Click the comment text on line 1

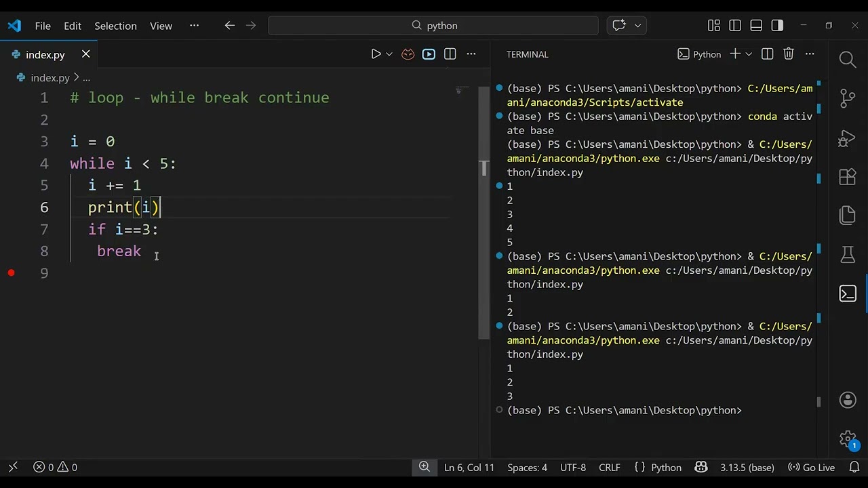199,98
